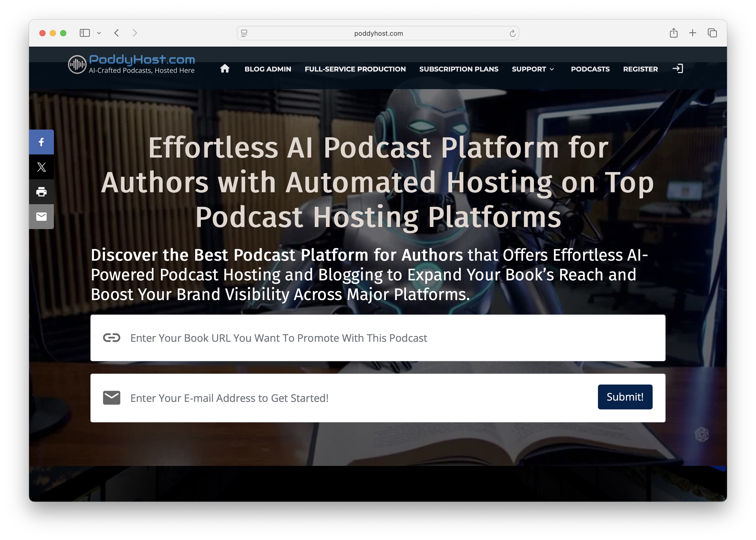Click the Submit! button
Image resolution: width=756 pixels, height=540 pixels.
coord(625,397)
